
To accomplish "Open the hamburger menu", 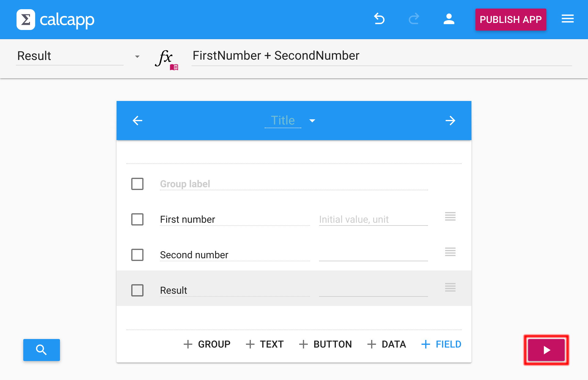I will click(567, 19).
